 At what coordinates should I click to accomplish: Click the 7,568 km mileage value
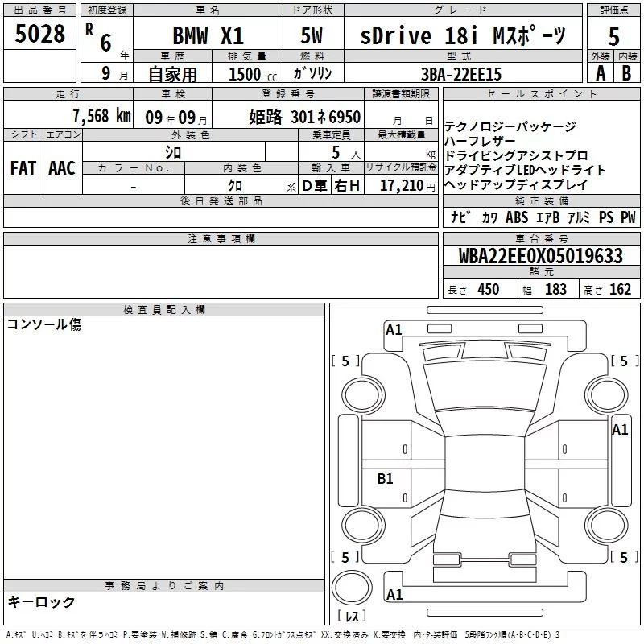(x=101, y=115)
